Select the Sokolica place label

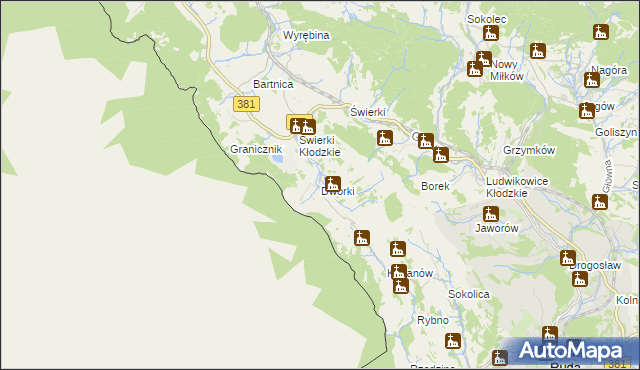[469, 294]
